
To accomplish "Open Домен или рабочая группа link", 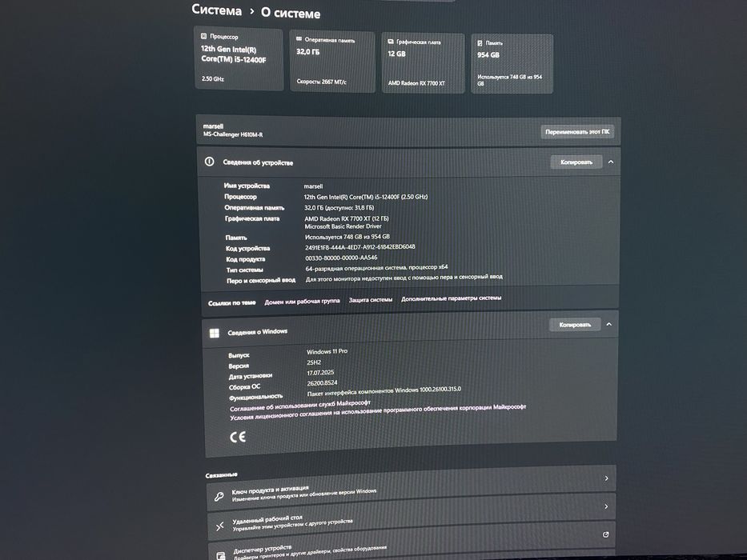I will pyautogui.click(x=302, y=301).
